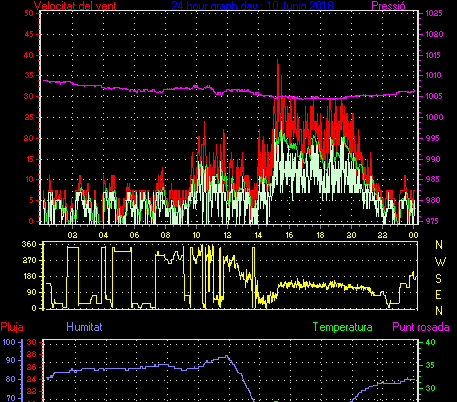Click the 'Humitat' legend label
Image resolution: width=457 pixels, height=402 pixels.
84,327
